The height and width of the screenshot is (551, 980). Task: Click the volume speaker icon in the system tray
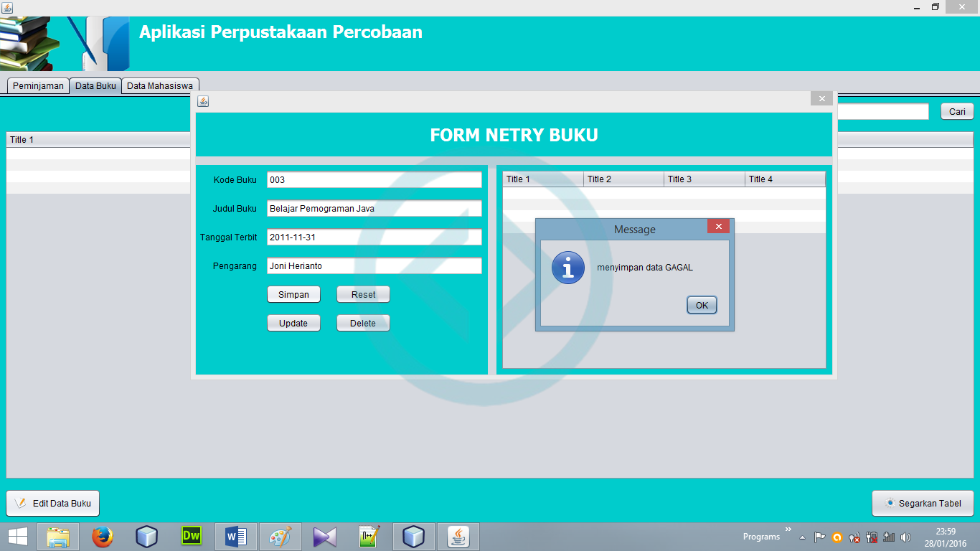(x=905, y=537)
